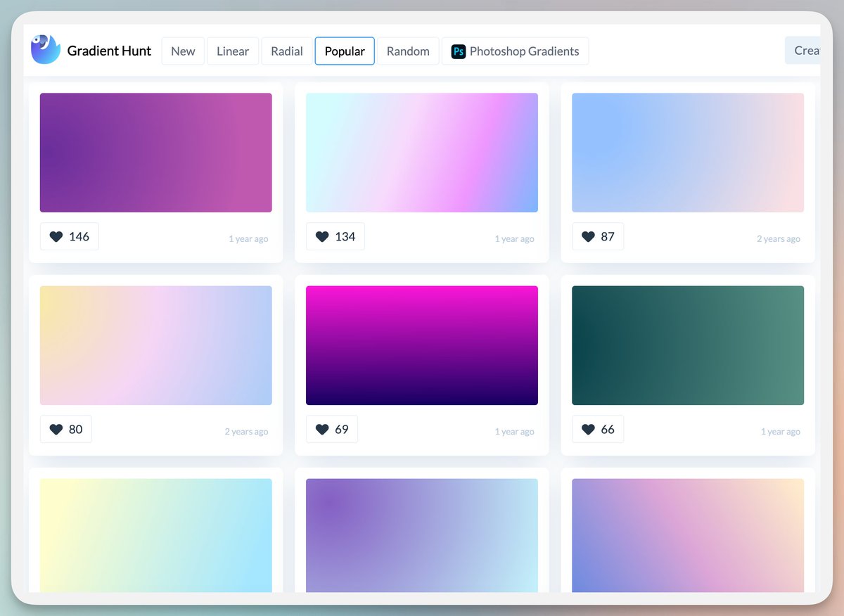Open the purple-to-light-blue radial gradient

(x=422, y=535)
